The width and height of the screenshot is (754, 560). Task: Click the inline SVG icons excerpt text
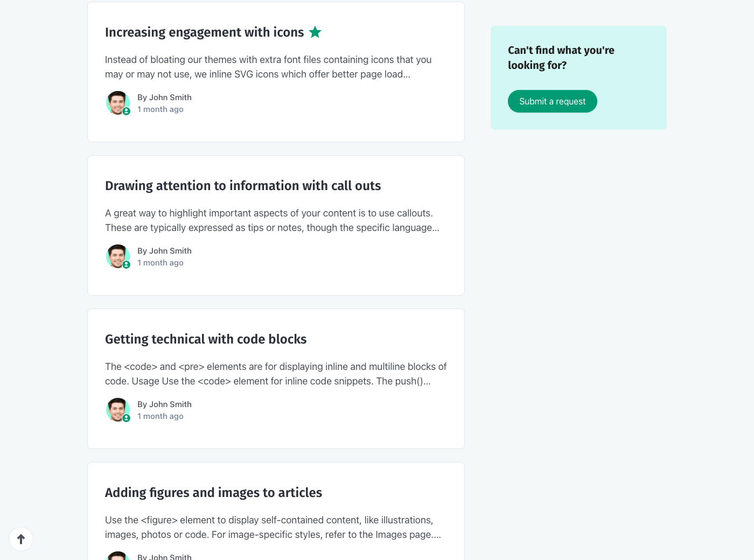coord(268,67)
